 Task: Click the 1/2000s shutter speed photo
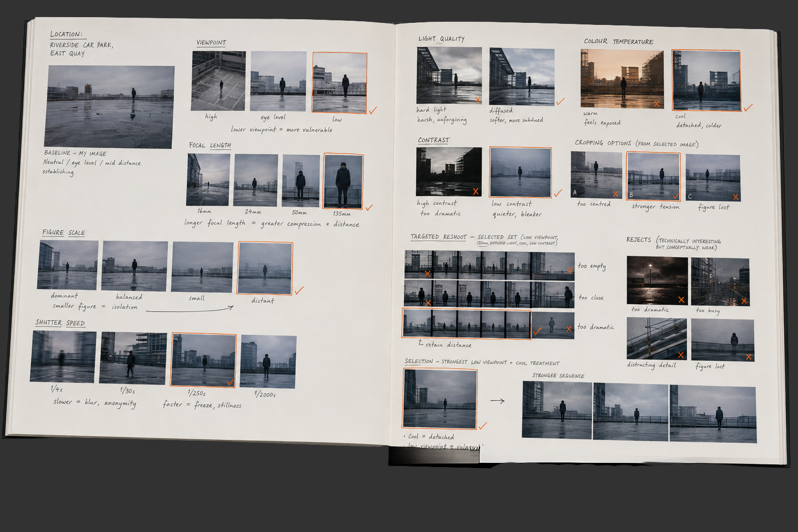268,362
